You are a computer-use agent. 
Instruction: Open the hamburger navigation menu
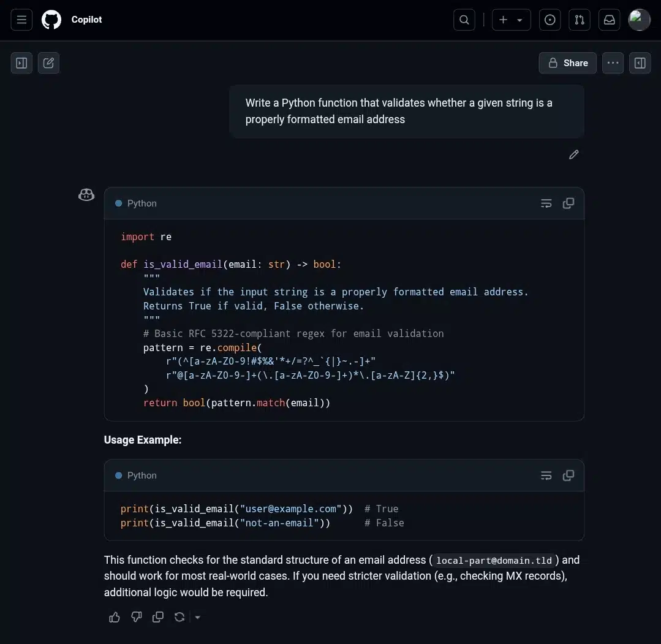(x=21, y=20)
